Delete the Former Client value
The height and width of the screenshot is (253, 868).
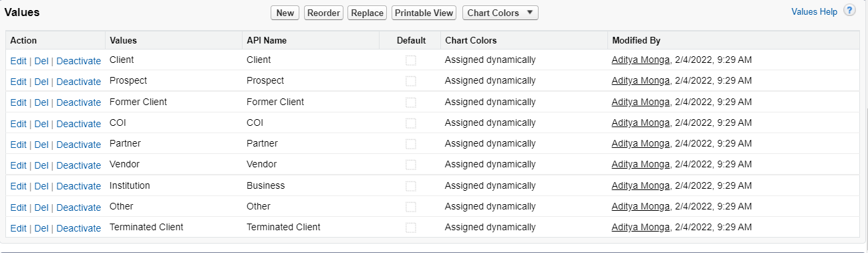41,102
